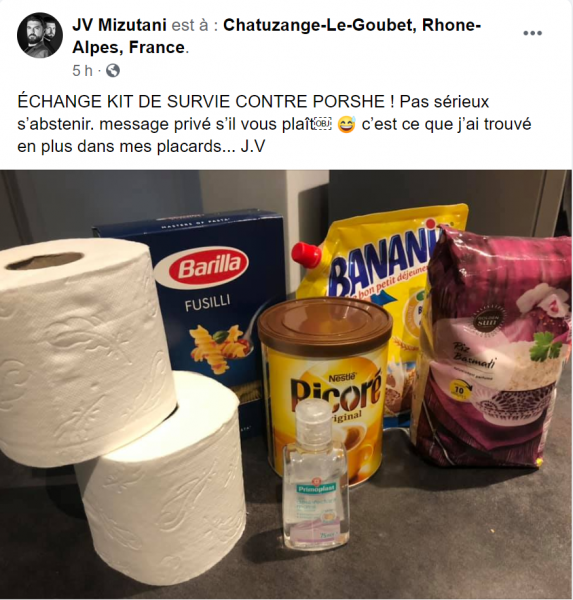This screenshot has width=573, height=600.
Task: Open the JV Mizutani author name link
Action: click(x=119, y=25)
